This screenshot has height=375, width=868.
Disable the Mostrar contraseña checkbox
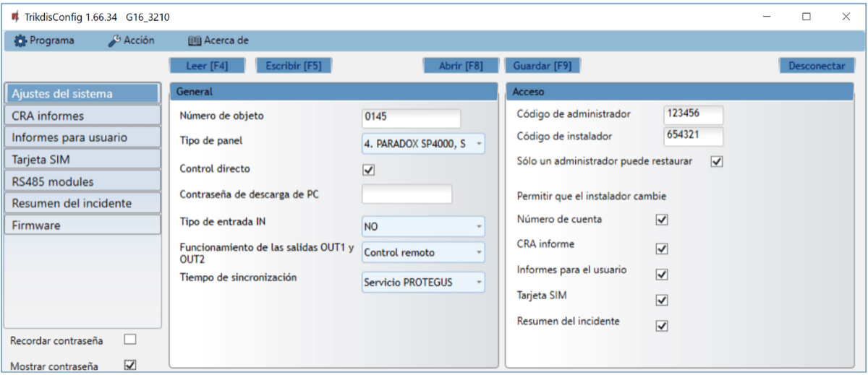click(130, 366)
